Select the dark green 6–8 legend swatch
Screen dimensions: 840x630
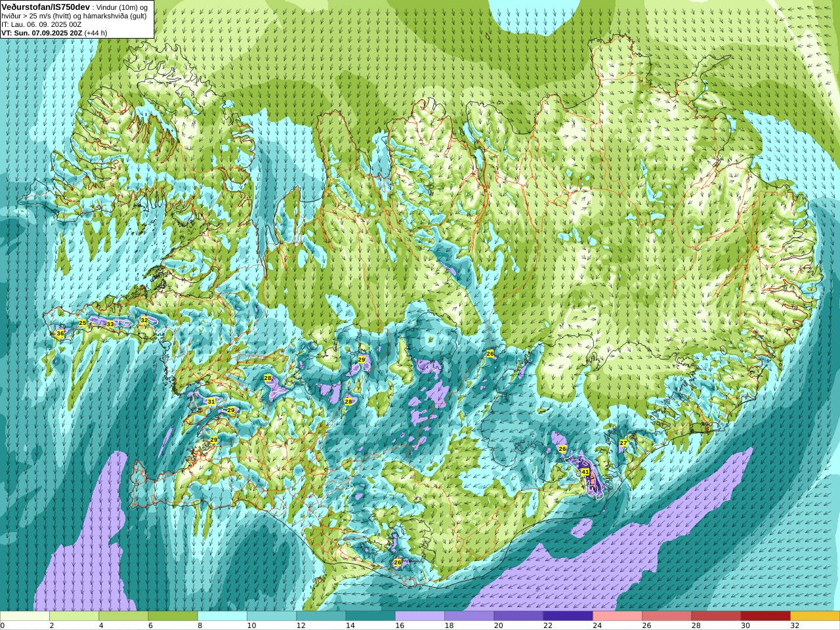[173, 616]
